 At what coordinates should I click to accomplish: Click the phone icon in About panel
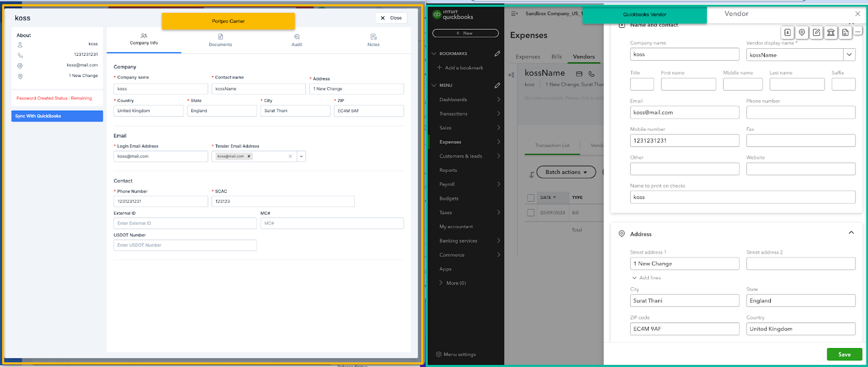(x=20, y=55)
